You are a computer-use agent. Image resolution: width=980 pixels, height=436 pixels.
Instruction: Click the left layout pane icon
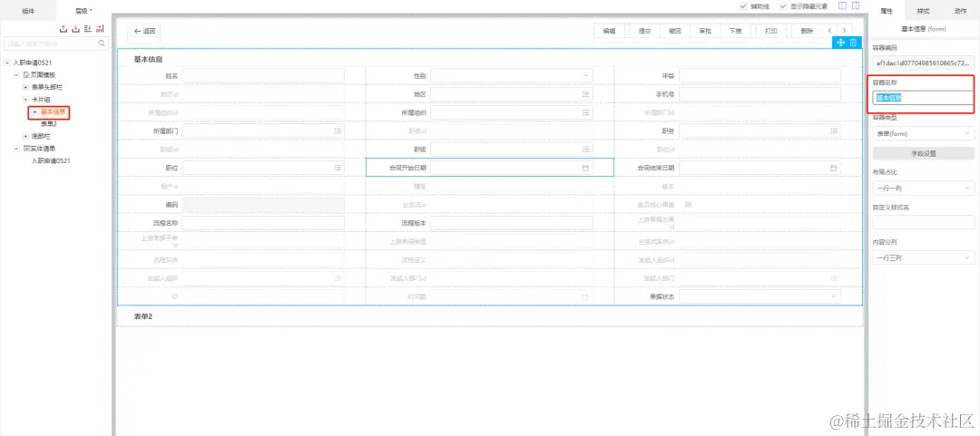(x=842, y=5)
